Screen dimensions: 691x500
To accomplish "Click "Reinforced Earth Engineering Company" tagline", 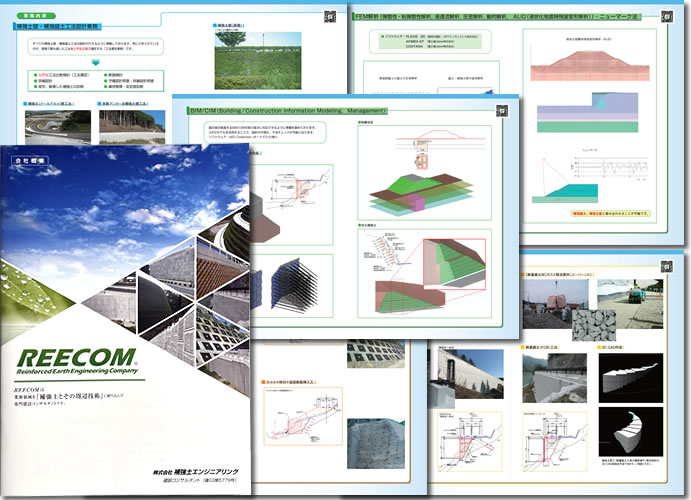I will tap(77, 371).
